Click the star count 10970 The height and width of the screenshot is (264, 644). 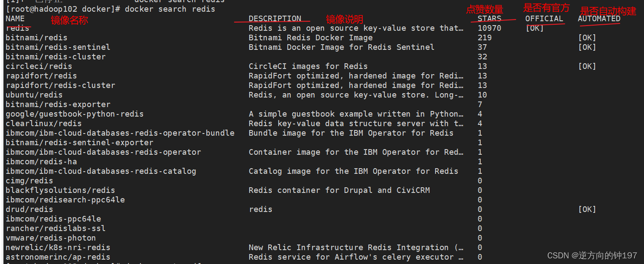click(489, 28)
